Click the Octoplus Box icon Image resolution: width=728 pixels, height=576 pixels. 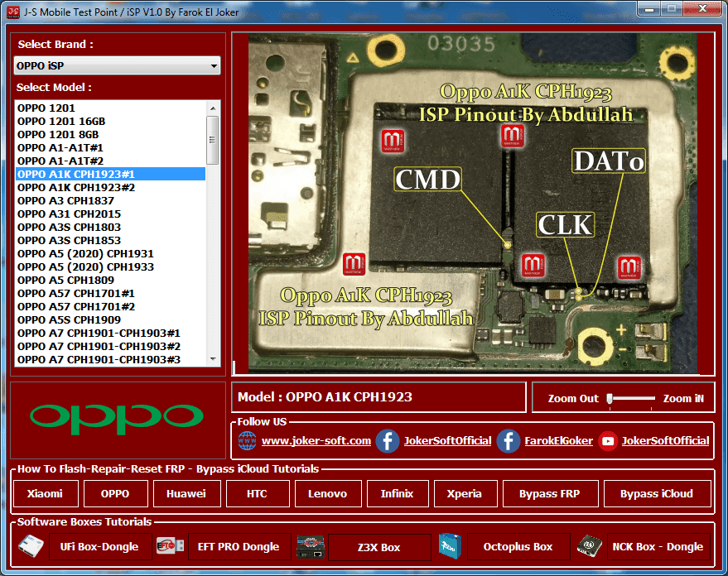pyautogui.click(x=448, y=547)
